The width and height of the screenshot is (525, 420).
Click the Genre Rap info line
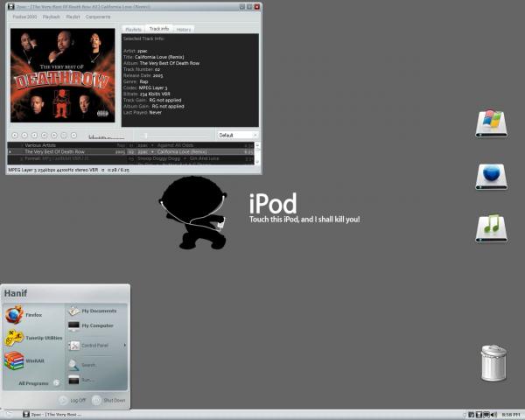tap(136, 81)
